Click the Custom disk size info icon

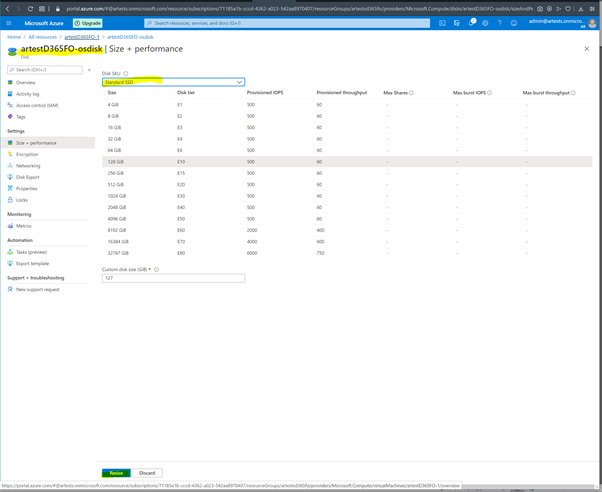pyautogui.click(x=157, y=269)
